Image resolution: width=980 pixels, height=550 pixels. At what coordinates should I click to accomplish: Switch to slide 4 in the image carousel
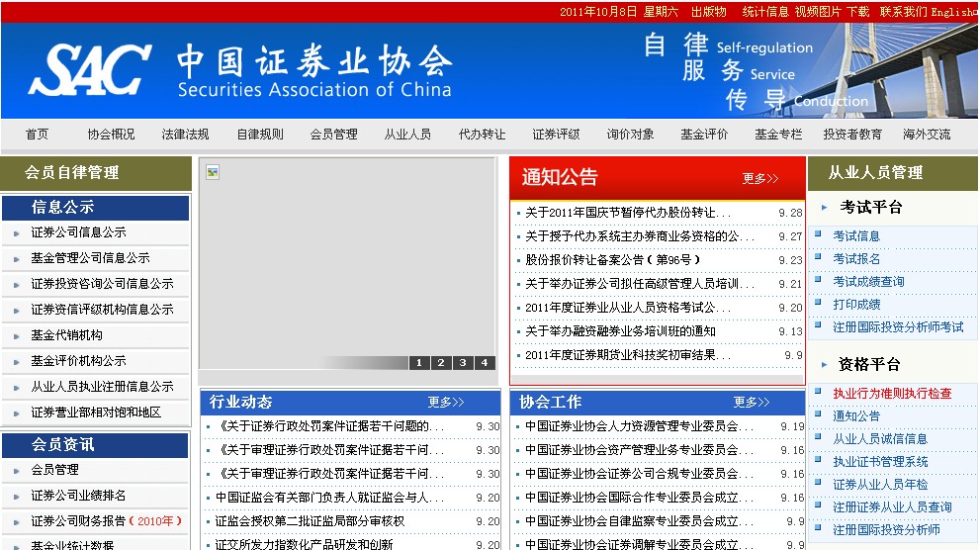(485, 363)
